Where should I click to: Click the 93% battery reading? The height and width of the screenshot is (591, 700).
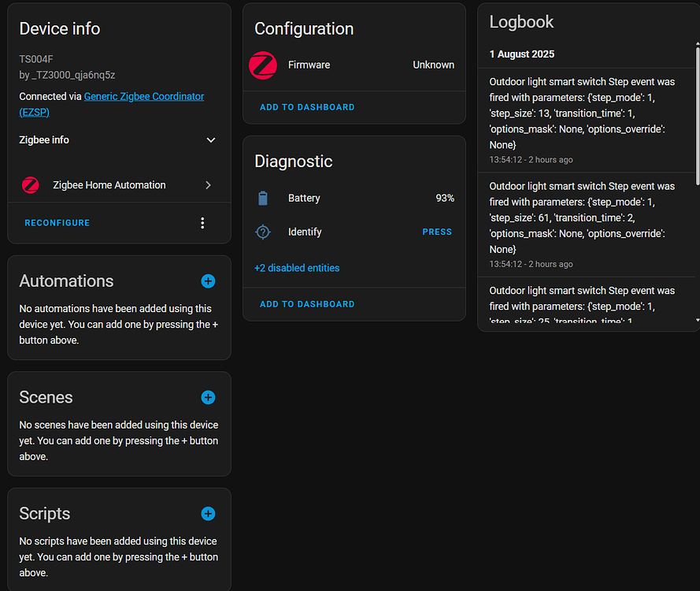[x=443, y=198]
